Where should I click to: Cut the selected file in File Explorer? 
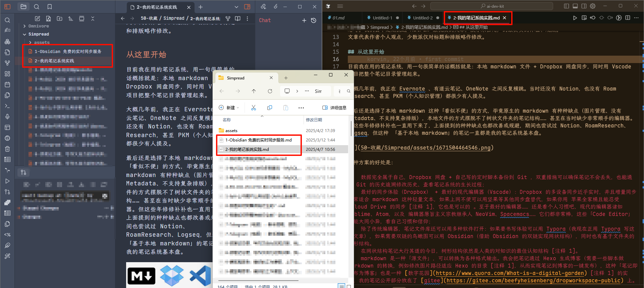(254, 108)
